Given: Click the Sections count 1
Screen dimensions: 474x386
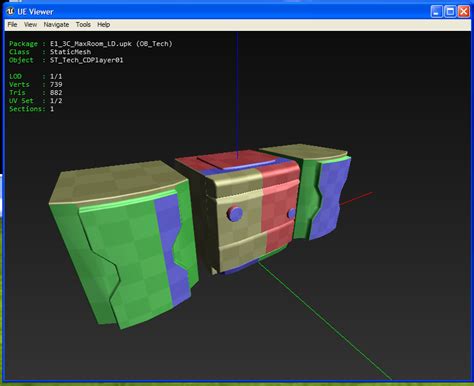Looking at the screenshot, I should point(52,109).
